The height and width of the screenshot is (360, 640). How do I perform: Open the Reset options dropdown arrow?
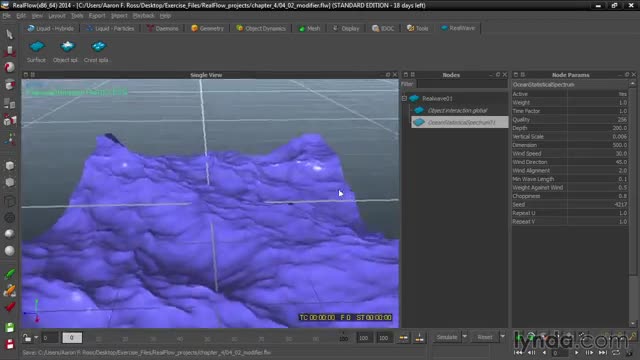click(x=502, y=337)
